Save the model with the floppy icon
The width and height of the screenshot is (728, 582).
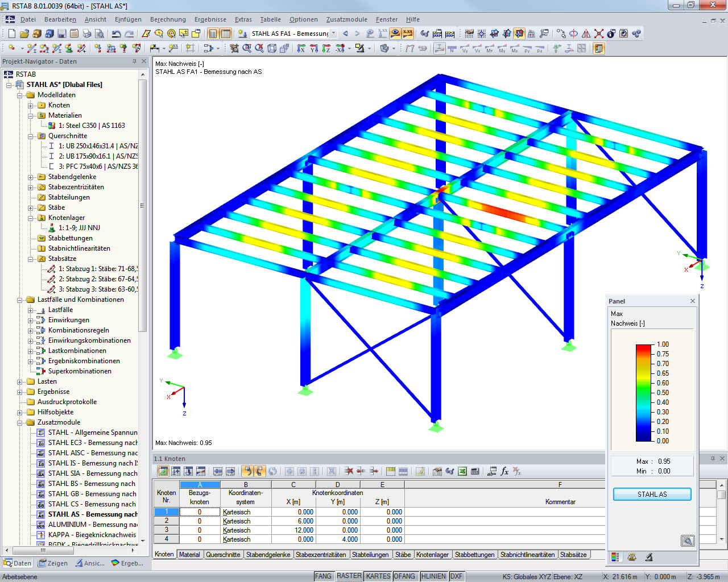coord(62,34)
